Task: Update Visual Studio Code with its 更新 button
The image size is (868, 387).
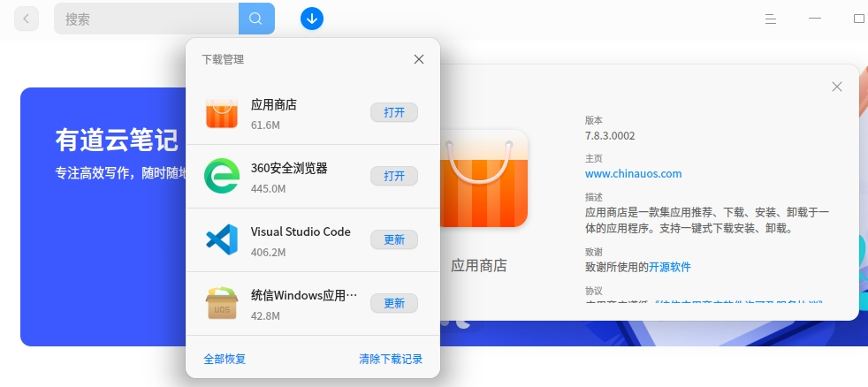Action: [394, 239]
